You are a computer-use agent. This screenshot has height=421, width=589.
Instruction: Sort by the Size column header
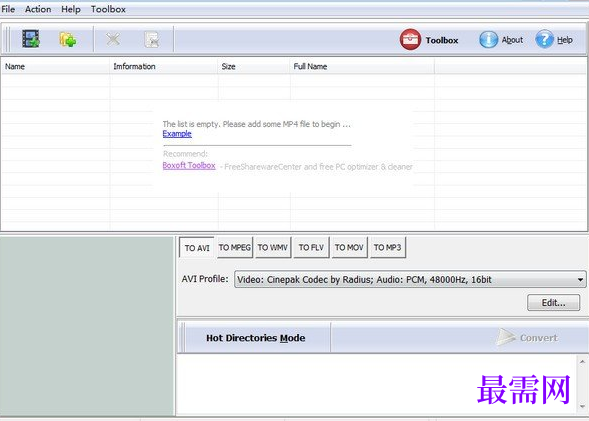(x=254, y=66)
